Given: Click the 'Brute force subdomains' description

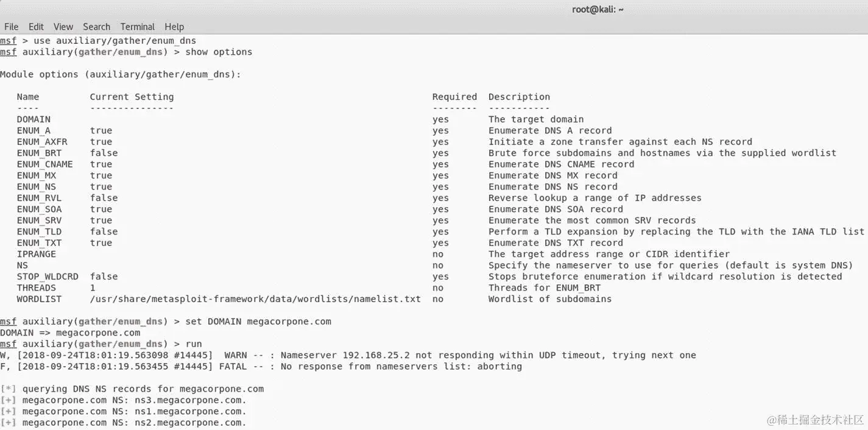Looking at the screenshot, I should pos(662,153).
